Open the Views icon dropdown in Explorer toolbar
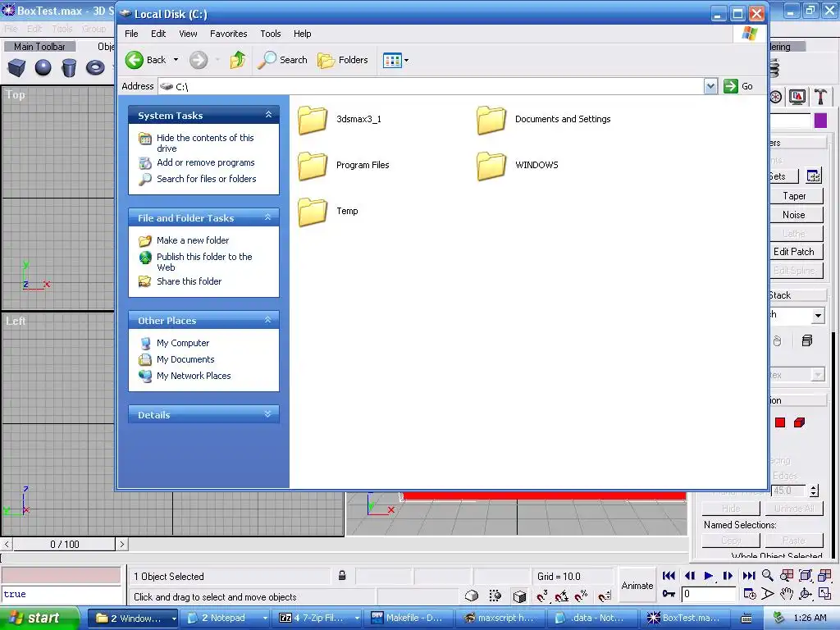This screenshot has width=840, height=630. point(396,60)
